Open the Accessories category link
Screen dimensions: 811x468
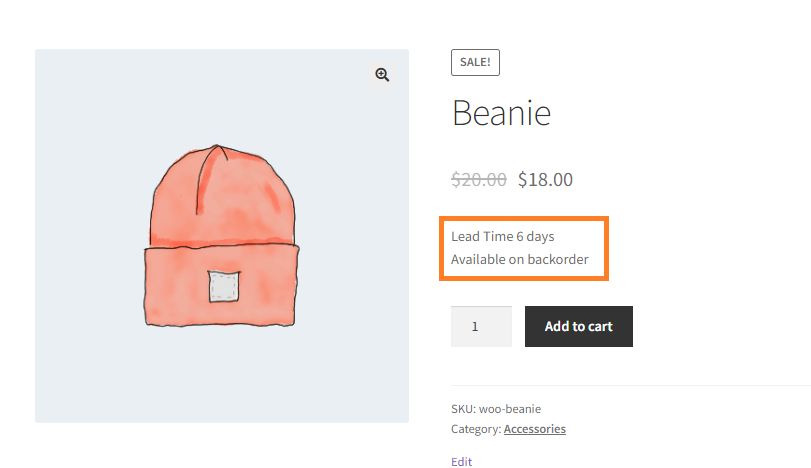(535, 429)
